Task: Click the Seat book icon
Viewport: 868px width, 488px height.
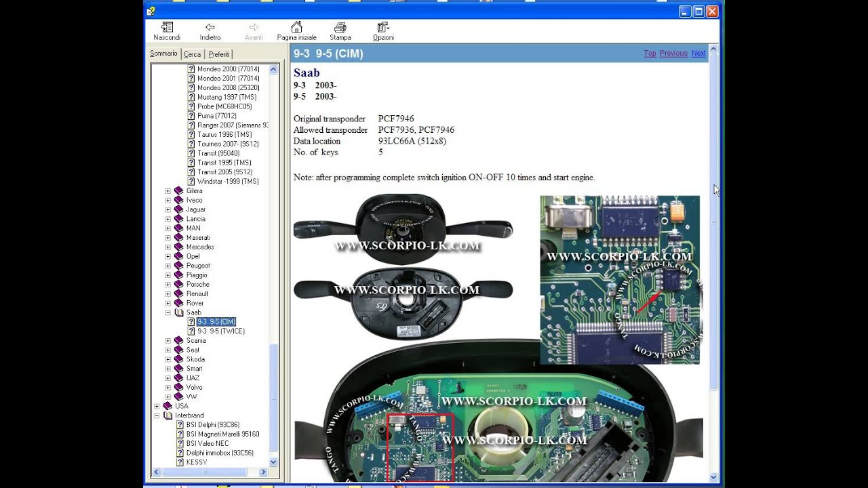Action: 179,350
